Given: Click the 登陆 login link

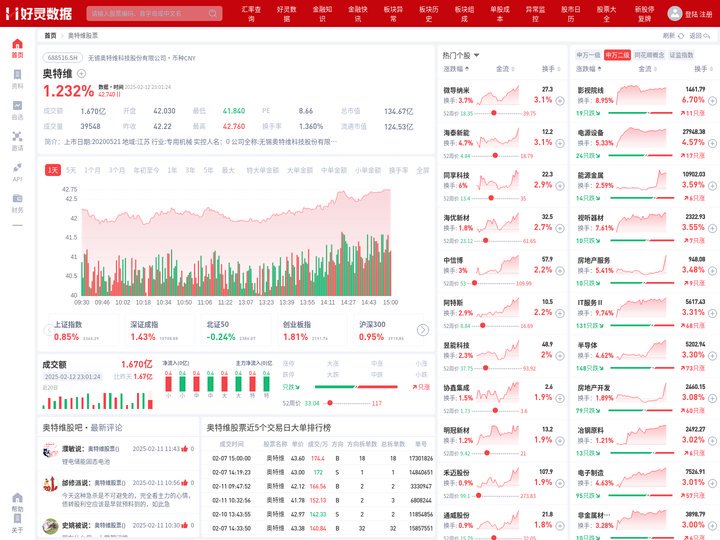Looking at the screenshot, I should click(x=691, y=14).
